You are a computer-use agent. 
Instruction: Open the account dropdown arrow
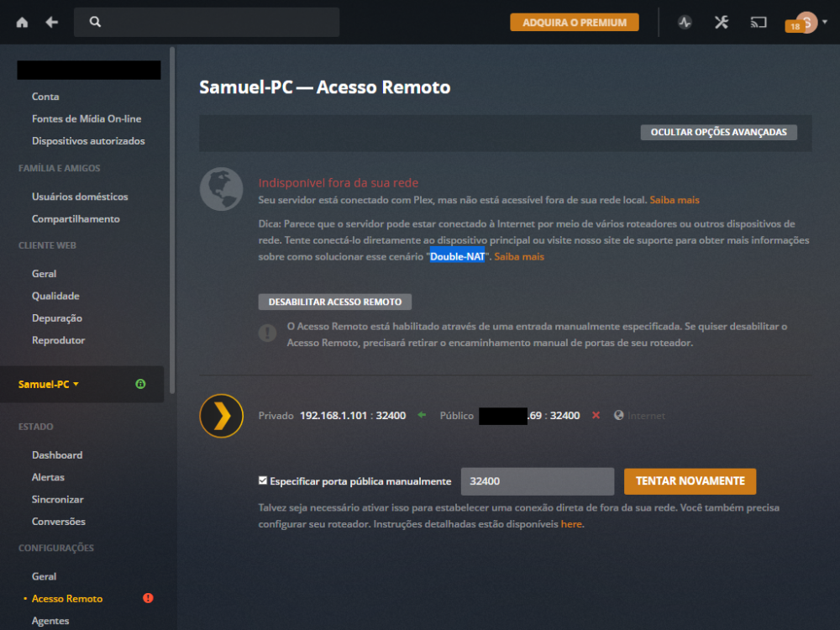click(x=825, y=22)
